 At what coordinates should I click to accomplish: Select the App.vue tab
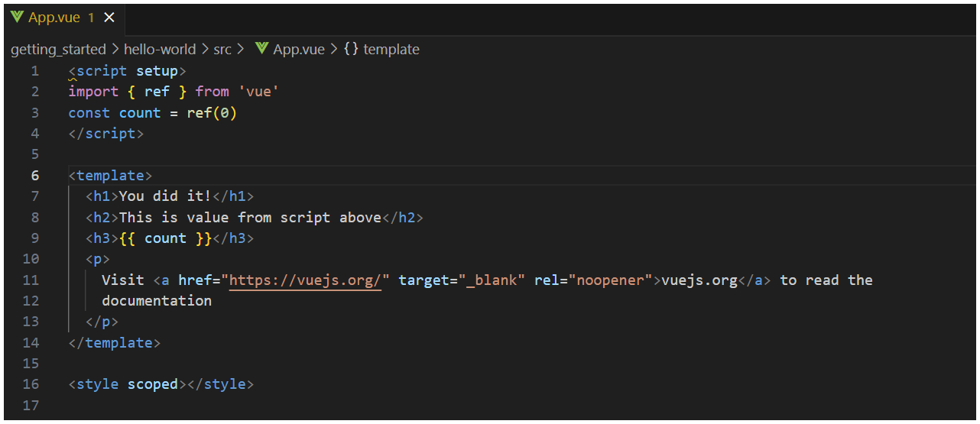54,18
